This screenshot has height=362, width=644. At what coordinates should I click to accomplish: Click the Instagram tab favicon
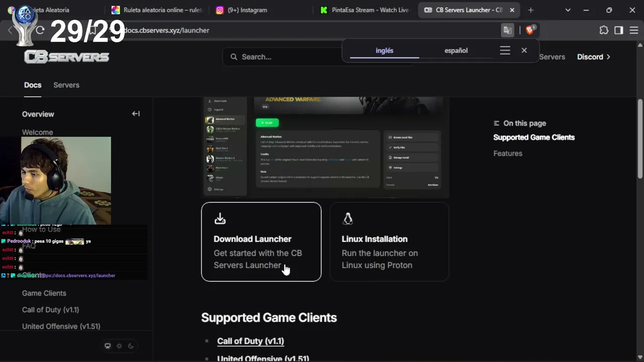(220, 10)
